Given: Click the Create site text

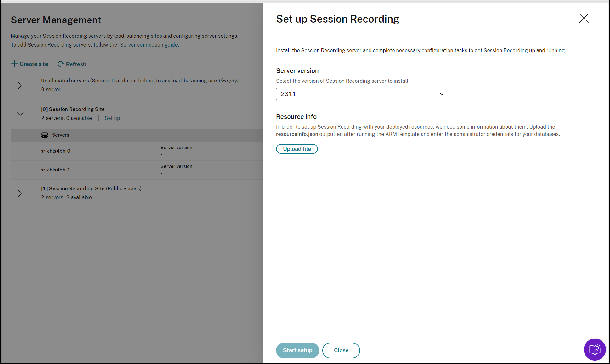Looking at the screenshot, I should (x=34, y=64).
